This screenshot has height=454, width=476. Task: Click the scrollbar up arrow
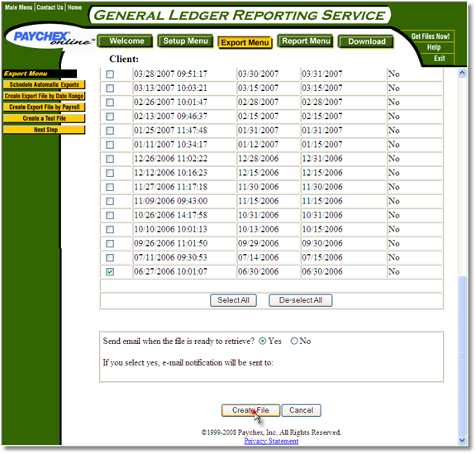(x=462, y=73)
